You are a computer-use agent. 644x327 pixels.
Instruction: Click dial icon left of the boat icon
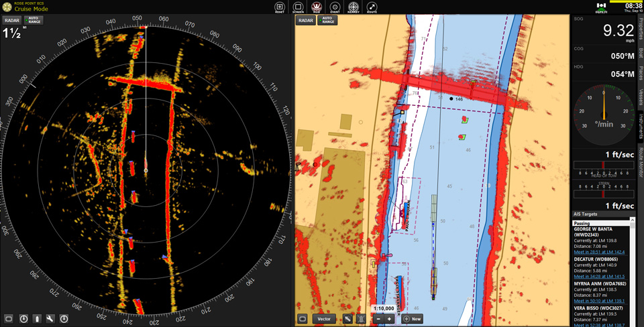point(23,318)
